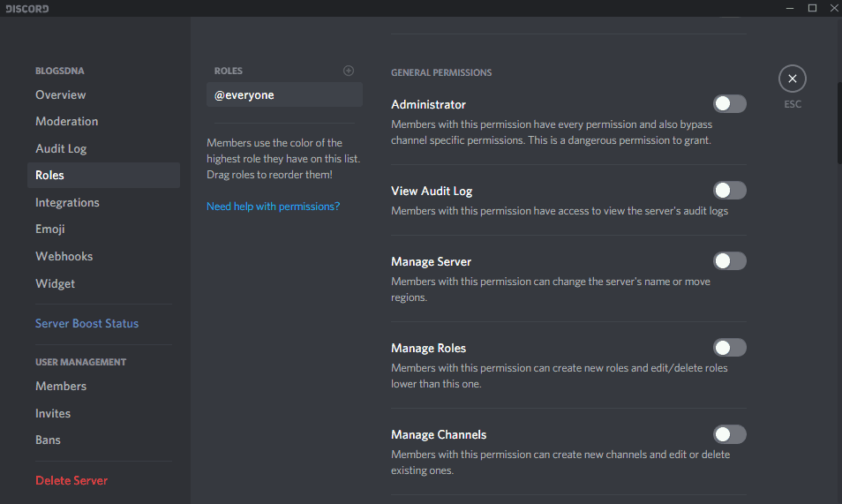The width and height of the screenshot is (842, 504).
Task: Open the Members management page
Action: click(103, 387)
